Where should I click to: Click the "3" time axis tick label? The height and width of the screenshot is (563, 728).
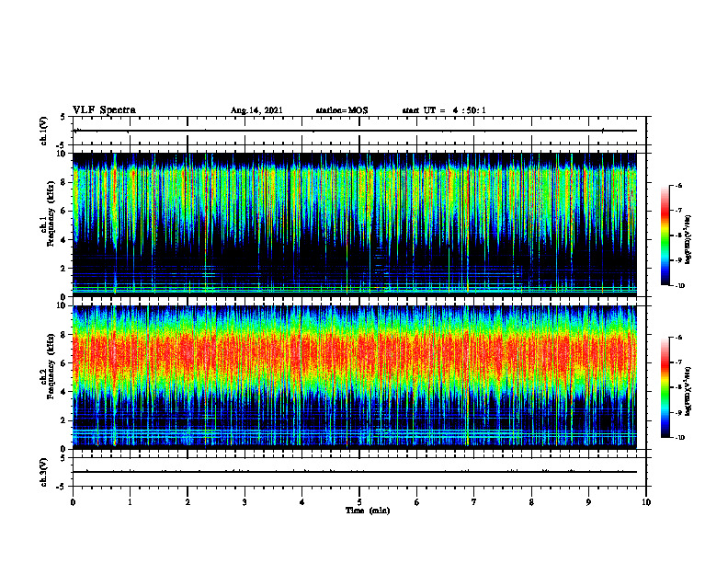pyautogui.click(x=245, y=502)
